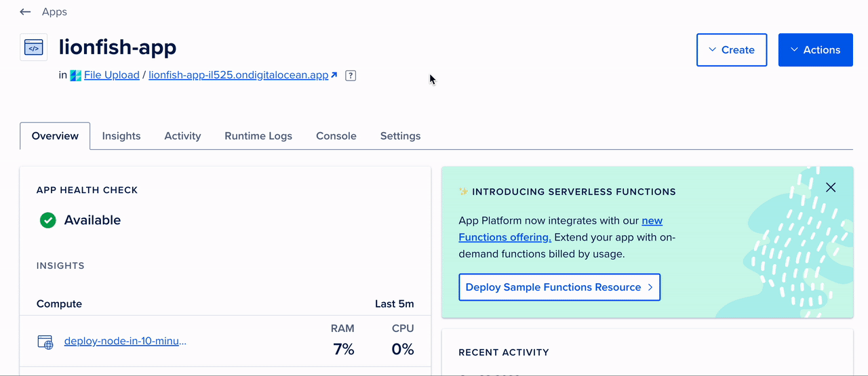Open the Create dropdown
Viewport: 868px width, 376px height.
732,50
